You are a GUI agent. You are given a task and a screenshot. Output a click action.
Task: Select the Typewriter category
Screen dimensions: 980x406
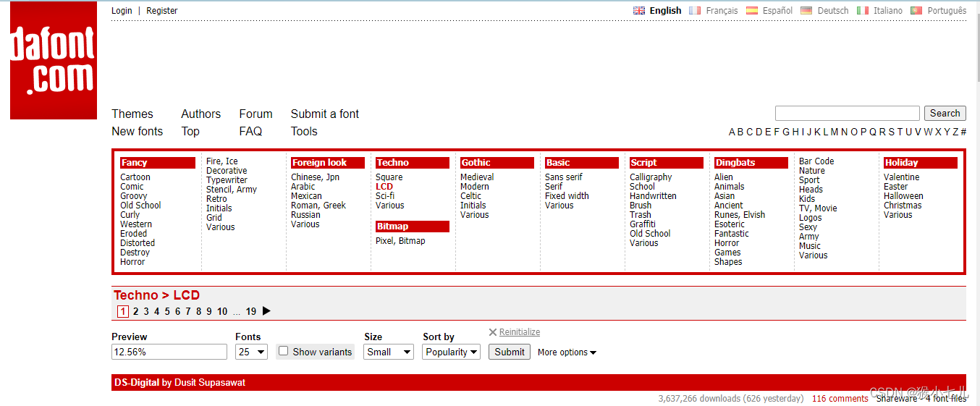(227, 180)
